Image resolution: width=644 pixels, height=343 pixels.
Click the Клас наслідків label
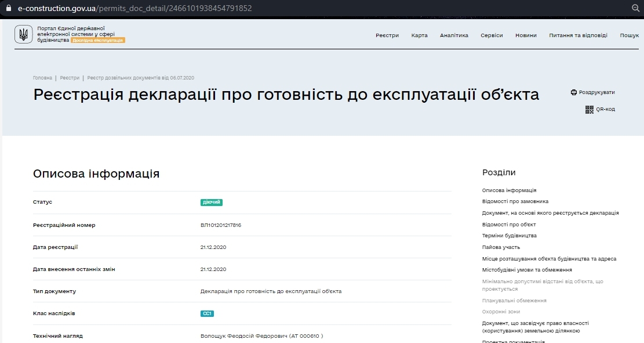(54, 313)
